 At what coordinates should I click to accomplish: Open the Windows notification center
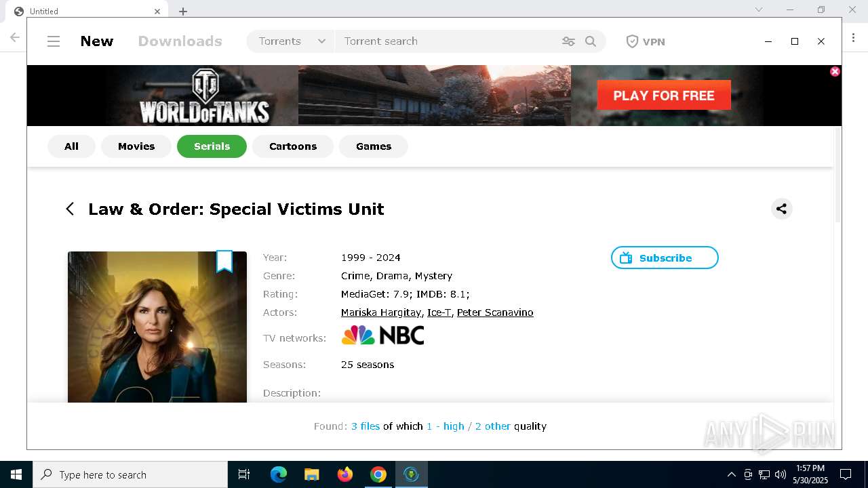click(x=846, y=474)
